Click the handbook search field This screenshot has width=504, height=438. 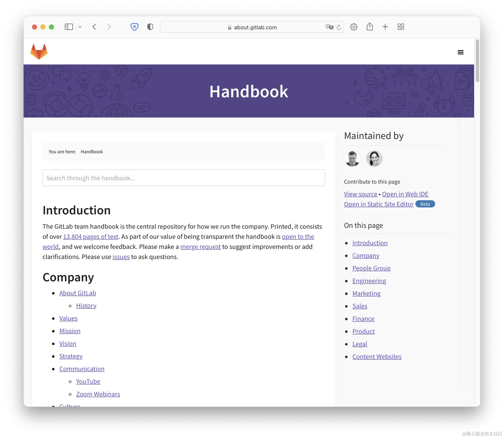pyautogui.click(x=184, y=178)
